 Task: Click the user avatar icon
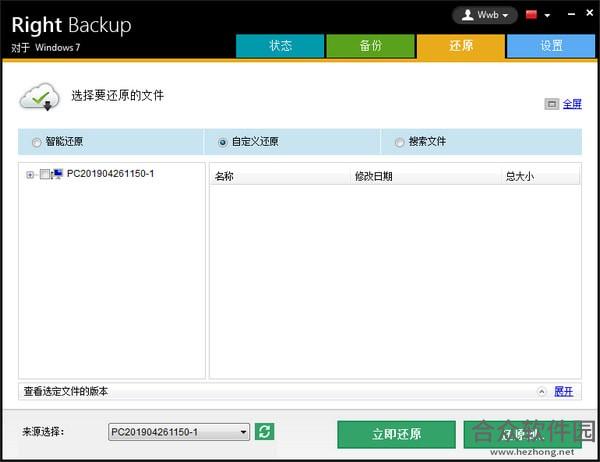point(467,15)
